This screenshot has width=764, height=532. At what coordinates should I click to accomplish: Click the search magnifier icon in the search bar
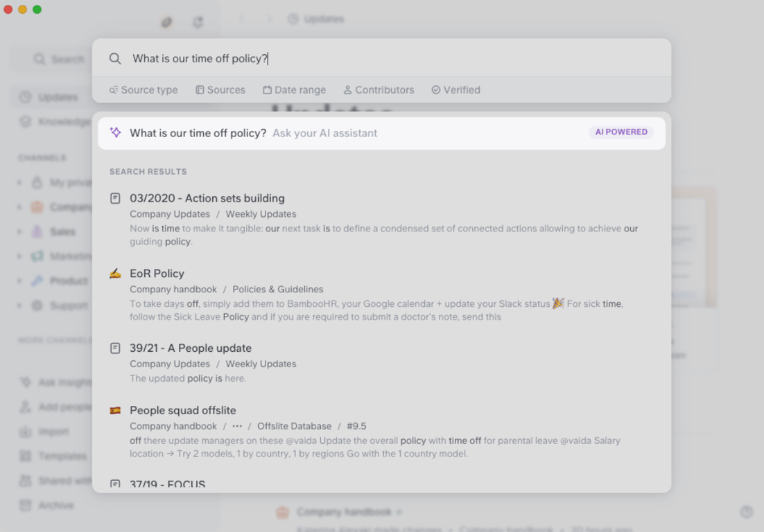click(x=115, y=59)
